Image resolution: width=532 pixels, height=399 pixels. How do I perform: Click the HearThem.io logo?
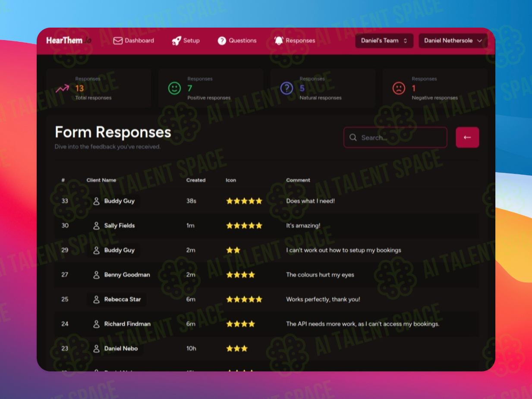(69, 41)
